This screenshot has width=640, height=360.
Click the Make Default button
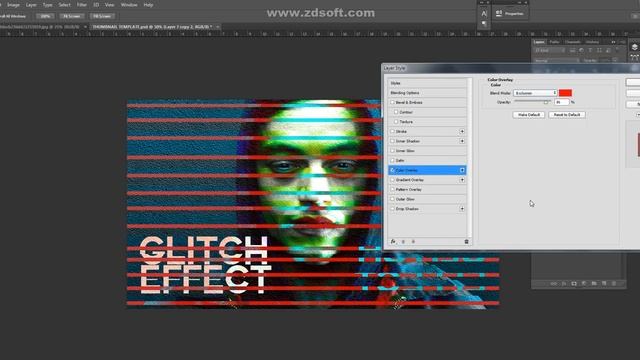coord(529,115)
